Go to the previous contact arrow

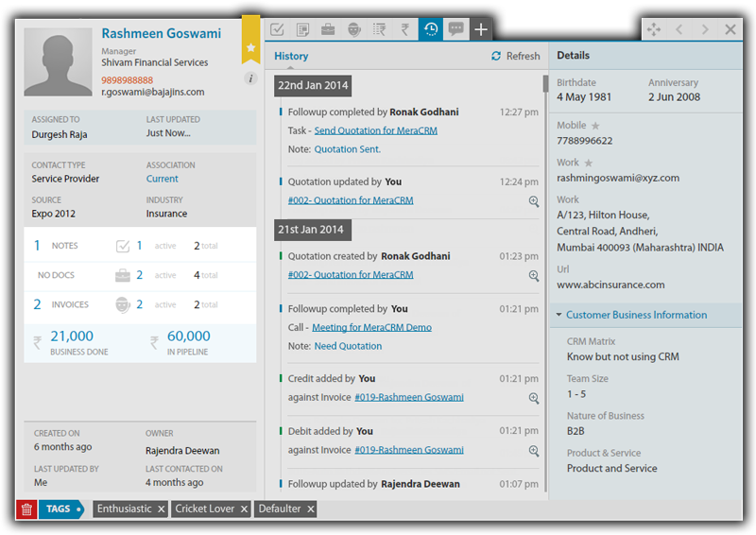679,29
